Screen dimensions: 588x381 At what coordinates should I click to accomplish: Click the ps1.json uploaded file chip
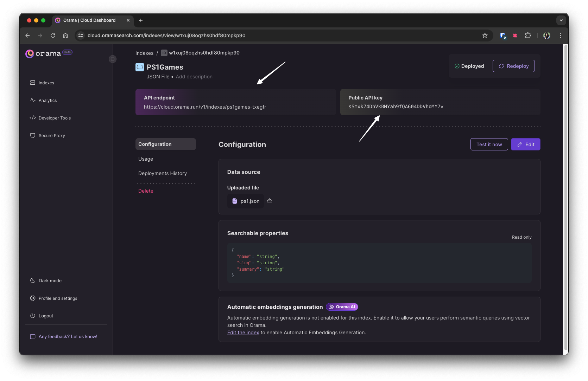click(246, 201)
